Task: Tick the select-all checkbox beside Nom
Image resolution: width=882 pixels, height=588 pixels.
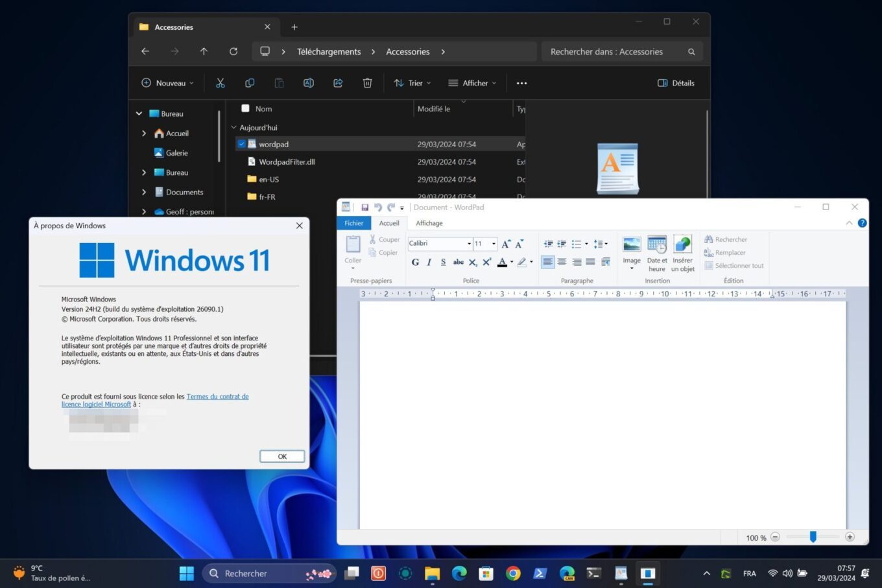Action: 245,108
